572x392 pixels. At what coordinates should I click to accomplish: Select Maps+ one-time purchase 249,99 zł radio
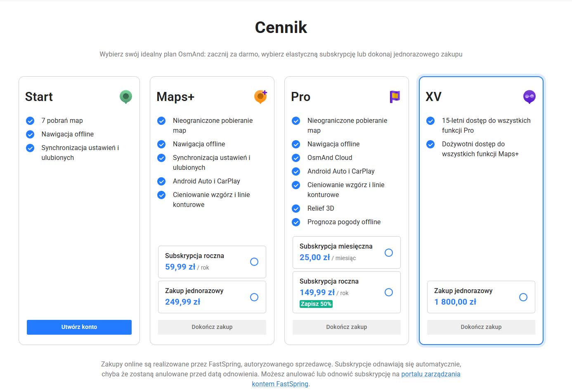tap(254, 297)
